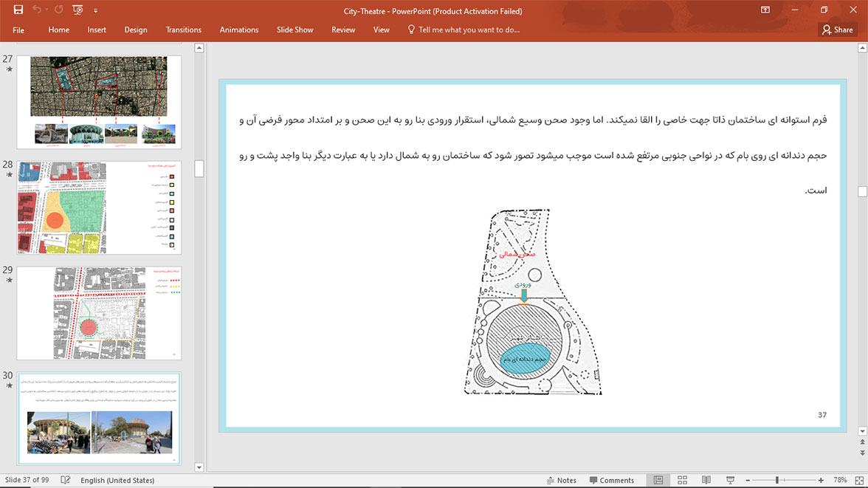The image size is (868, 488).
Task: Click the thumbnail pane scrollbar handle
Action: pos(199,168)
